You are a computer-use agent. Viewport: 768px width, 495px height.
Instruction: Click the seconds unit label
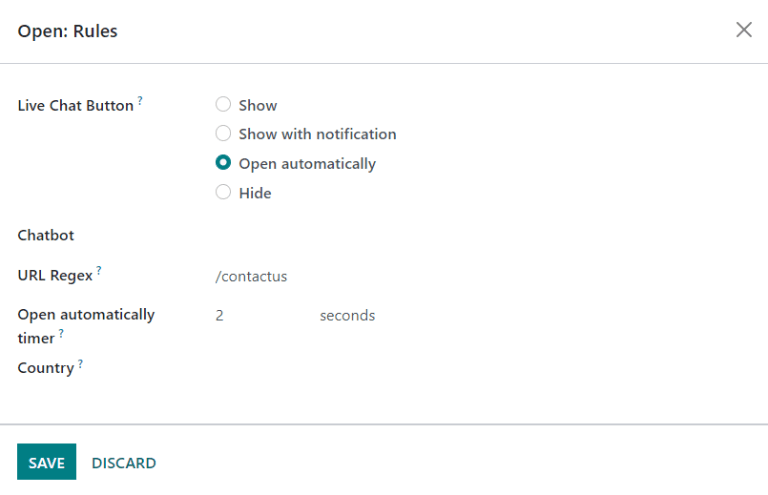(x=347, y=315)
